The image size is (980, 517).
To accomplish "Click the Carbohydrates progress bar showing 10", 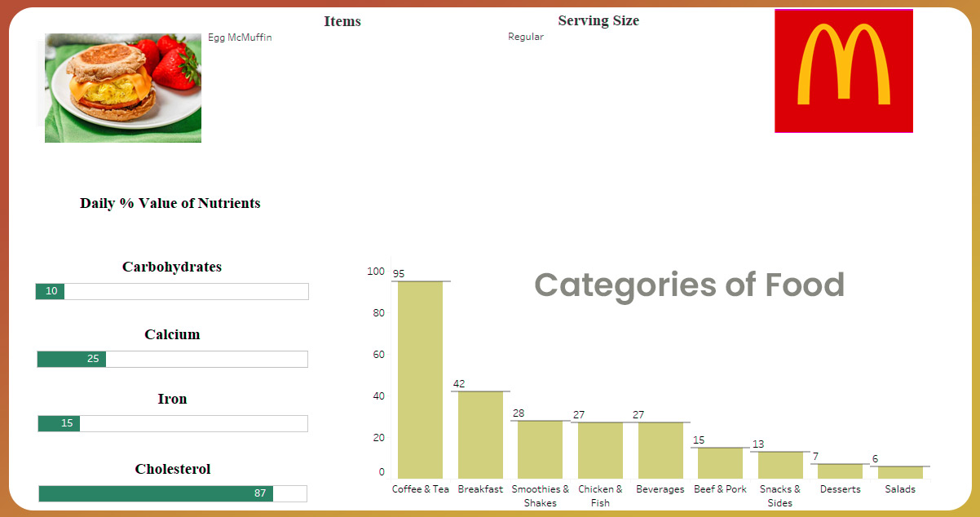I will coord(171,291).
